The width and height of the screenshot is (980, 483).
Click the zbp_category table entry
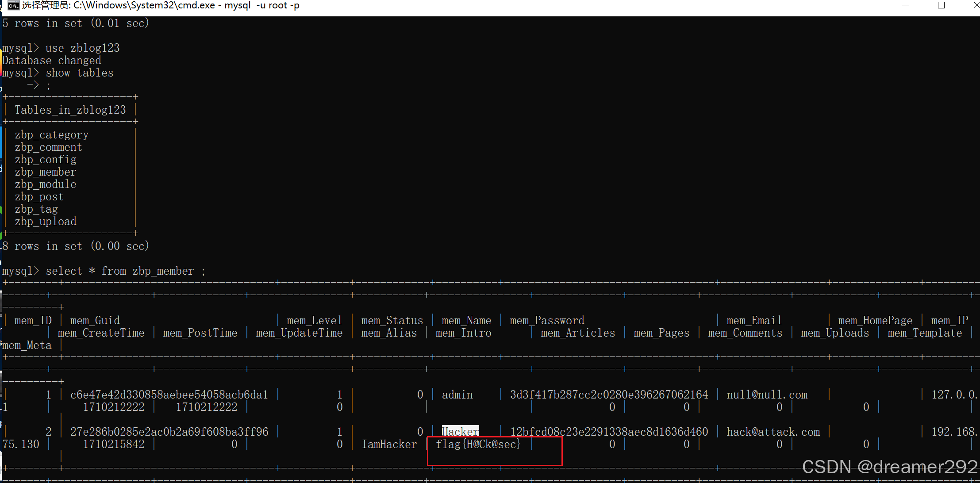(51, 135)
